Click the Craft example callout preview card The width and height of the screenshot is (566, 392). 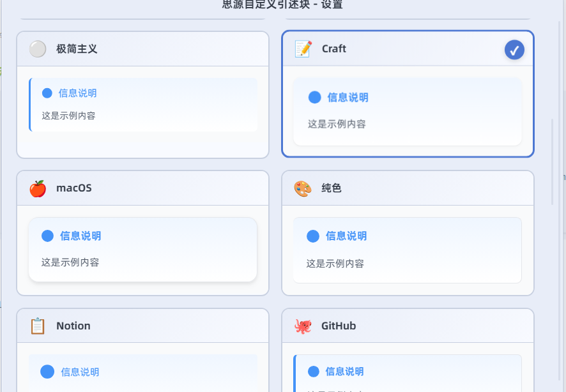[408, 112]
